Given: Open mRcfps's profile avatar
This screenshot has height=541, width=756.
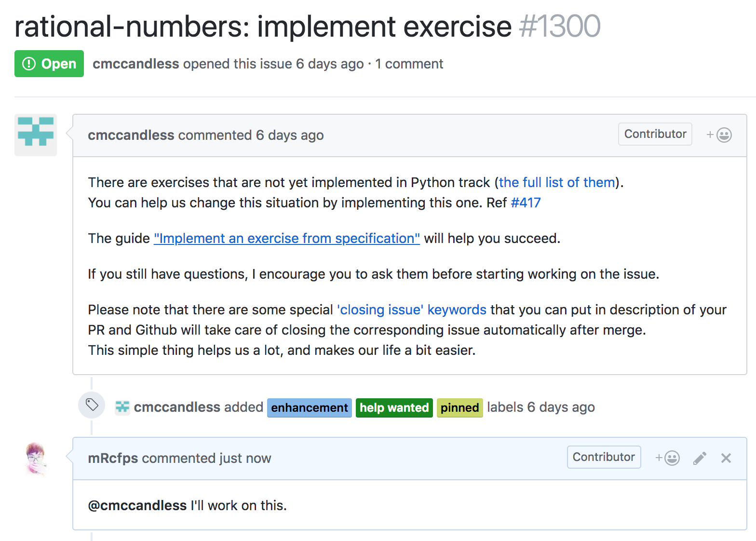Looking at the screenshot, I should [36, 458].
